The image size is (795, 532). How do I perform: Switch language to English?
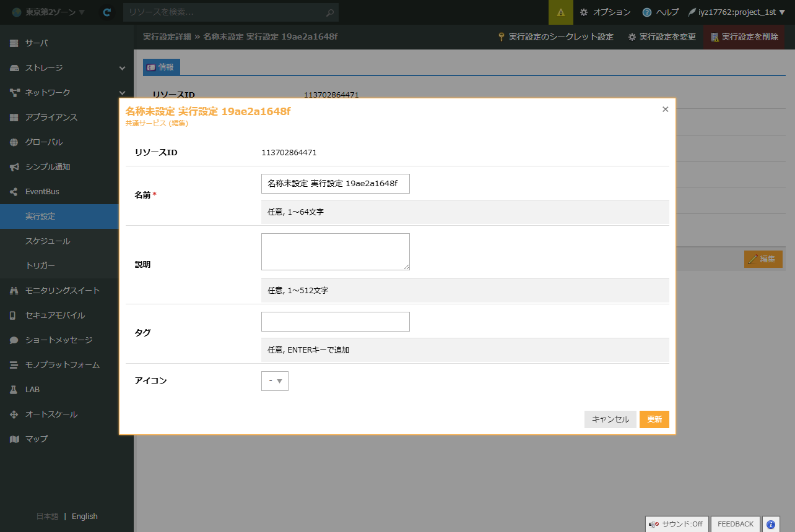[x=85, y=517]
